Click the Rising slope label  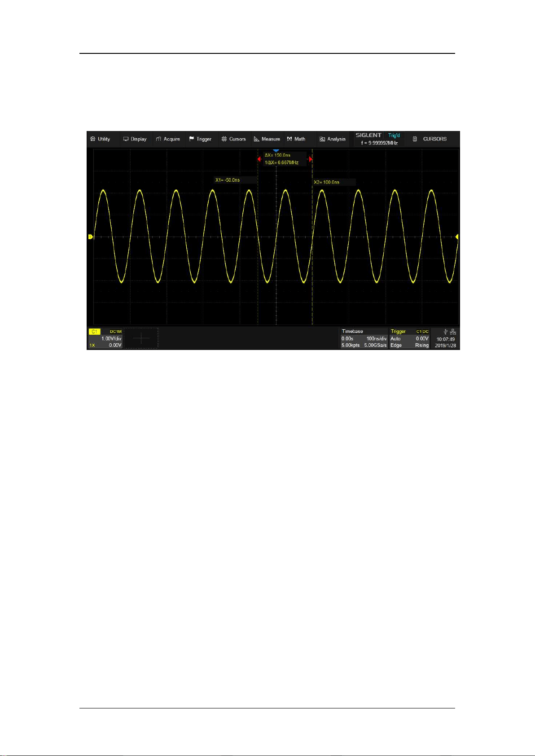(x=422, y=345)
